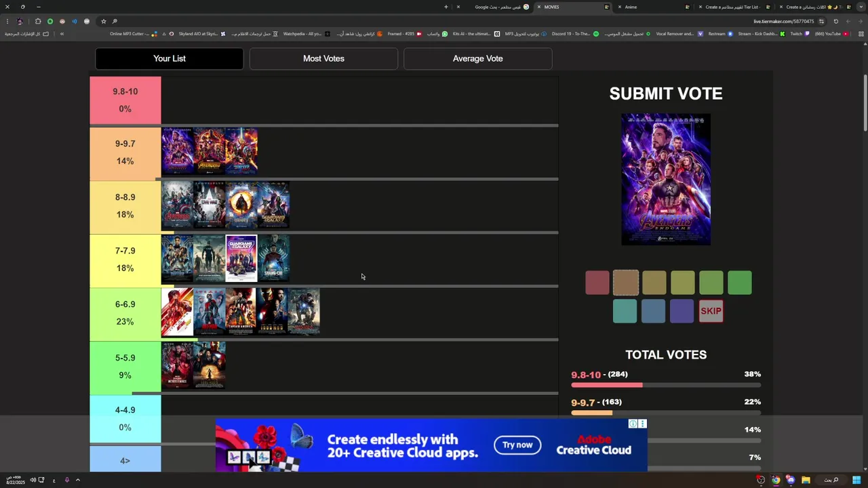
Task: Select the second poster in the 8-8.9 tier
Action: 209,205
